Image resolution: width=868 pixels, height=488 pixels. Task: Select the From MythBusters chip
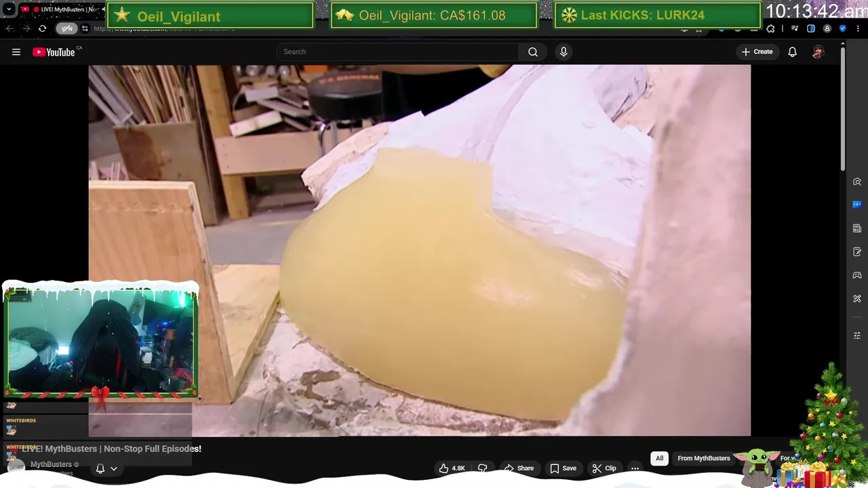[x=704, y=458]
